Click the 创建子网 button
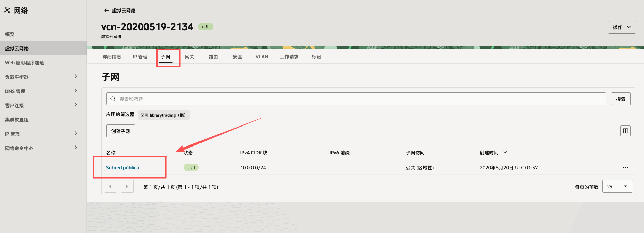The width and height of the screenshot is (644, 233). pos(121,131)
